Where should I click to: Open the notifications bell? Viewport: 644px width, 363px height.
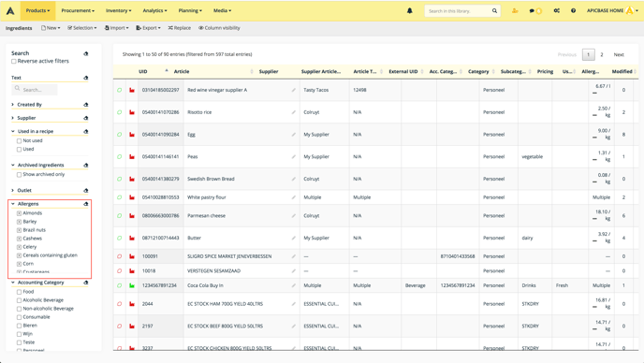click(x=409, y=10)
